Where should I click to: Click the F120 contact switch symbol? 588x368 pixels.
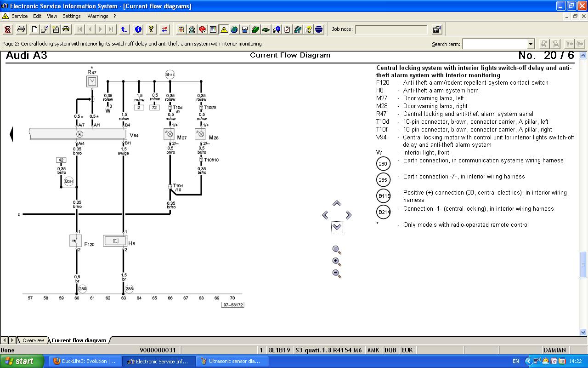click(x=75, y=241)
